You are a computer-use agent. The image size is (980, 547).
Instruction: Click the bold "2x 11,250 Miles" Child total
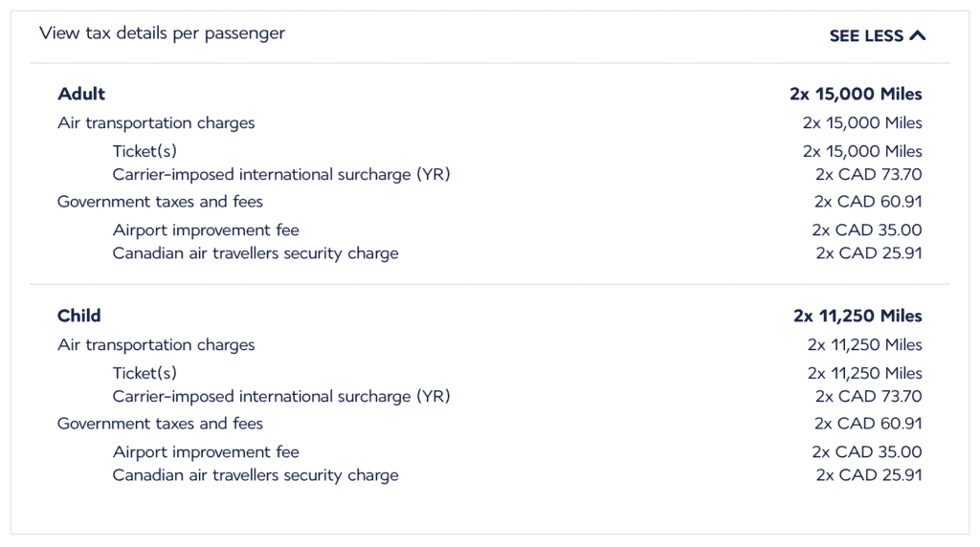(857, 316)
